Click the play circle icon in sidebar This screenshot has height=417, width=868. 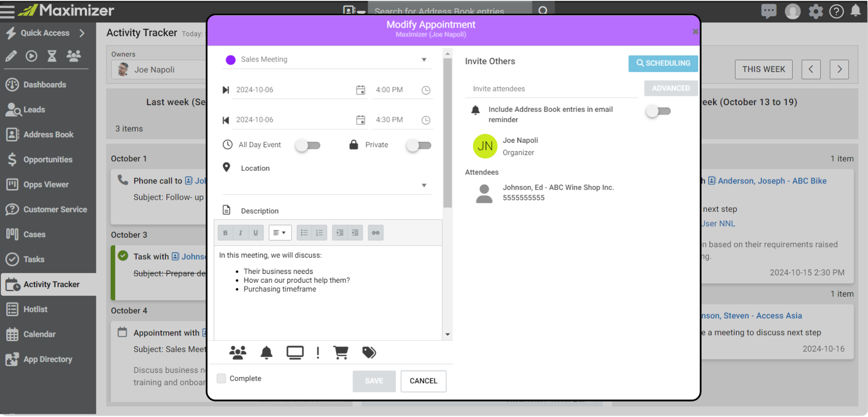click(x=31, y=56)
